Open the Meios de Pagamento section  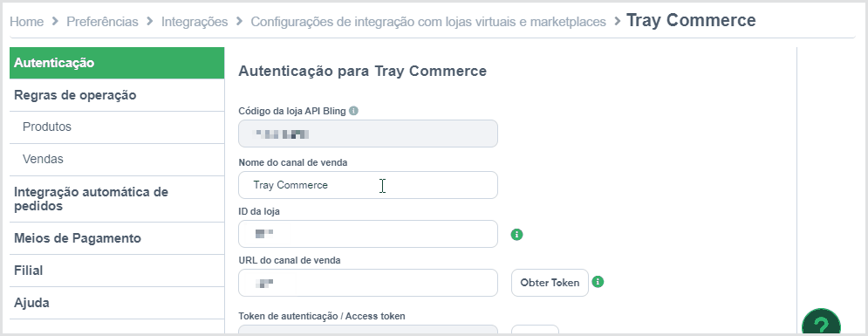coord(117,238)
